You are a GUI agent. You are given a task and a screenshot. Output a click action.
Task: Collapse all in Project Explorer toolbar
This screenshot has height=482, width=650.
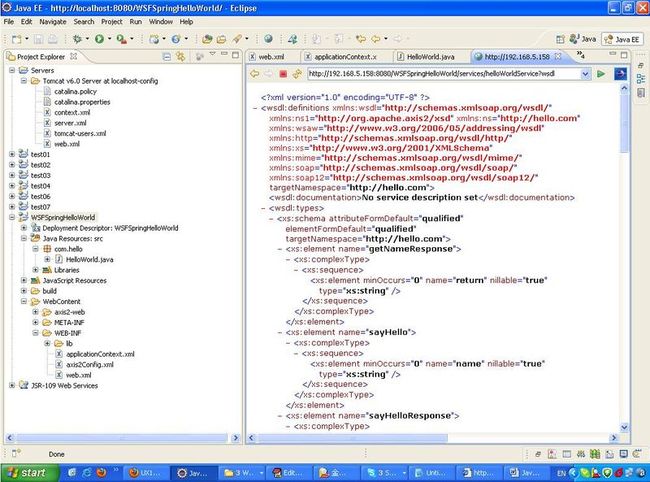(x=167, y=57)
